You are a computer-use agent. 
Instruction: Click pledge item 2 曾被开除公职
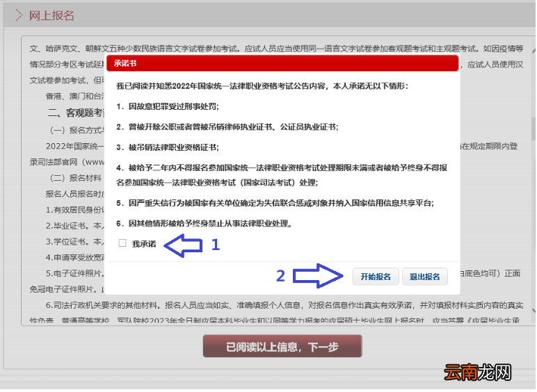pyautogui.click(x=227, y=127)
